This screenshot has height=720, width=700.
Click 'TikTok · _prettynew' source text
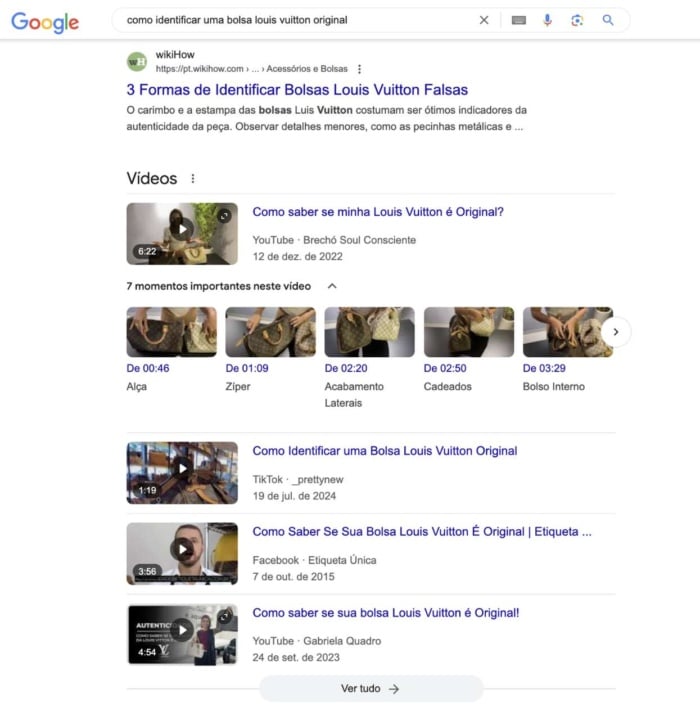tap(298, 480)
